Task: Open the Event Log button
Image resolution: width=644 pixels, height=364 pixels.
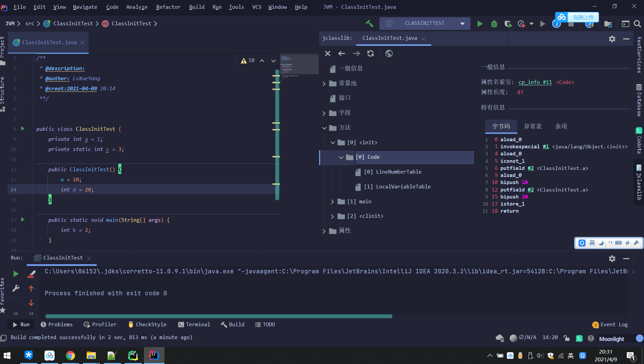Action: pyautogui.click(x=610, y=325)
